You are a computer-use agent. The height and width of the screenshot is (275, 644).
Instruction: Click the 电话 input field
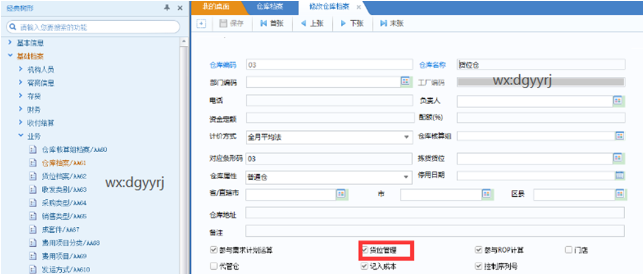pyautogui.click(x=330, y=100)
